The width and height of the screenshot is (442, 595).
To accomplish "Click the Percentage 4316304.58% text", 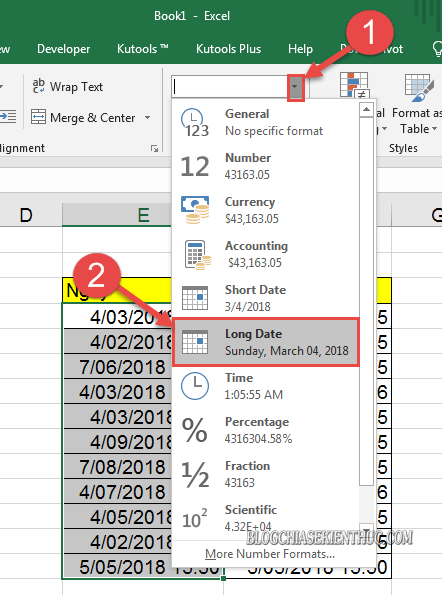I will point(258,439).
